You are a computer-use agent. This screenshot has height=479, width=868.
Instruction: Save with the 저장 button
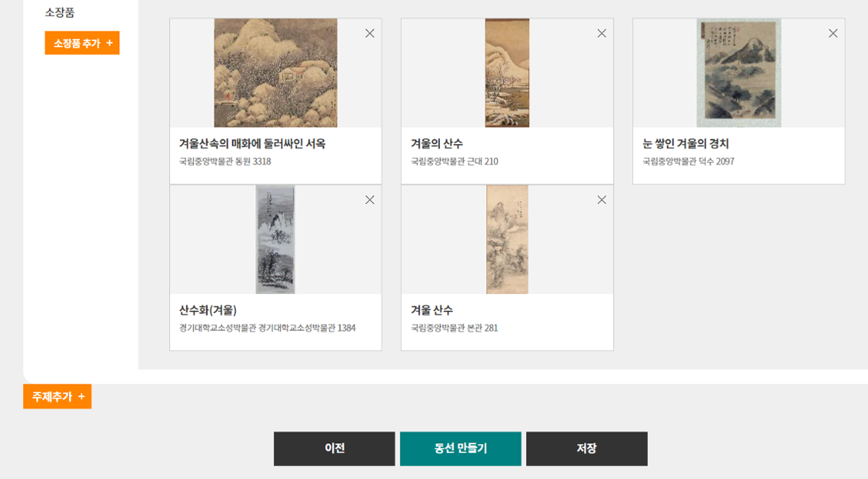coord(586,449)
